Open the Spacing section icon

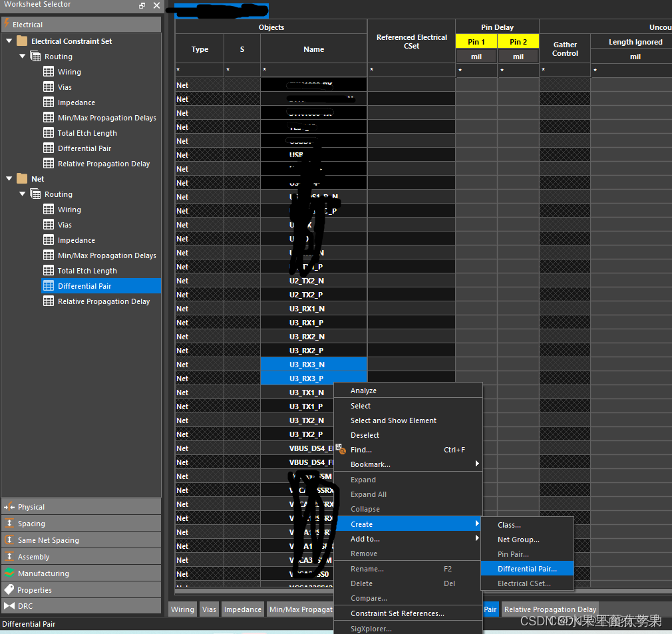click(9, 524)
